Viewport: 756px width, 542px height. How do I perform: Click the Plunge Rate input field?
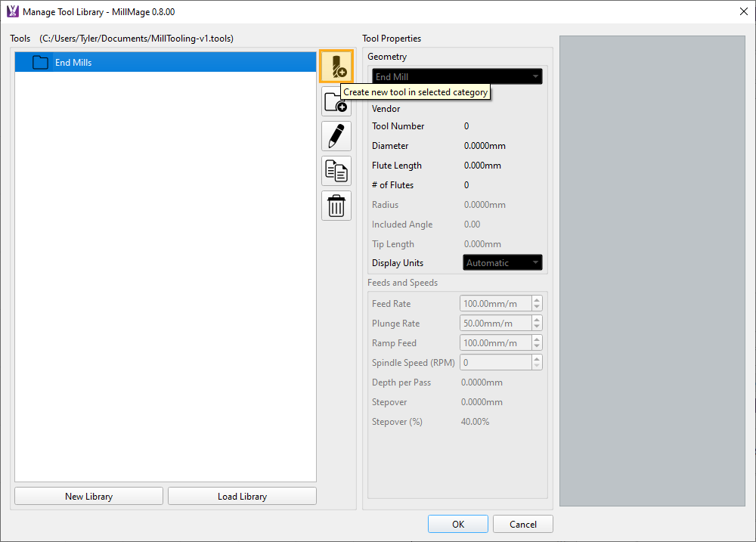click(495, 324)
